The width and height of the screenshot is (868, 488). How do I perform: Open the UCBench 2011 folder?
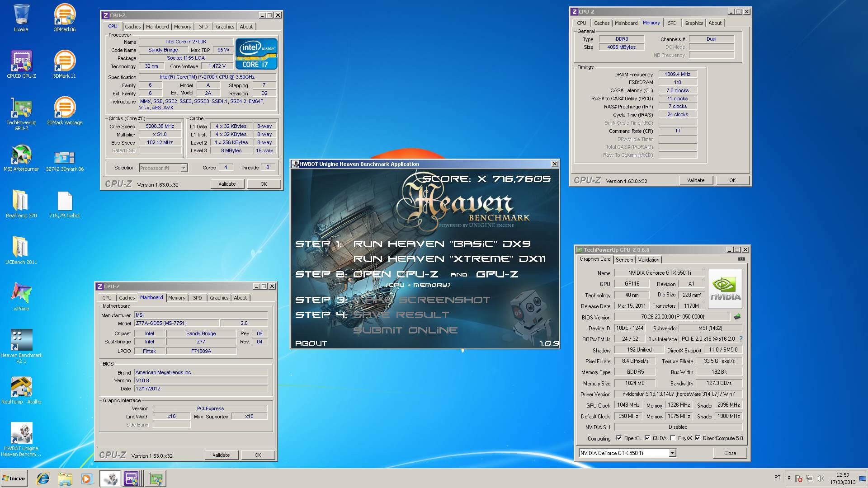click(21, 251)
